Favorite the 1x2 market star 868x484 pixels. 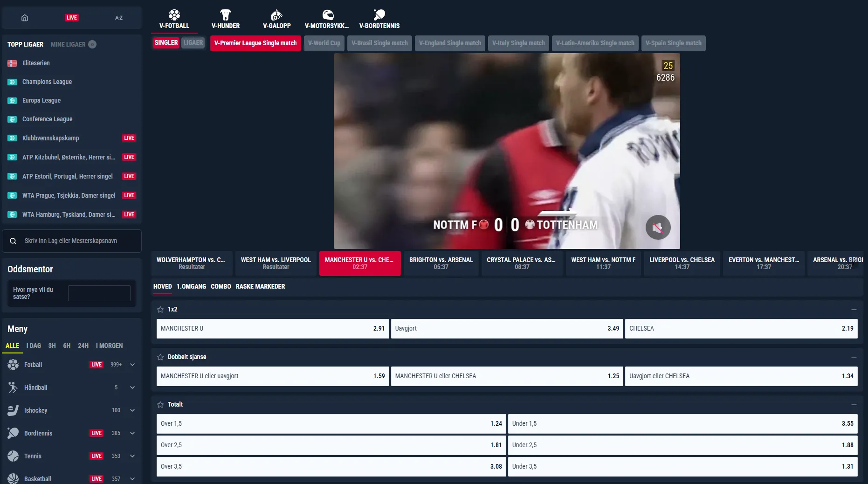160,310
